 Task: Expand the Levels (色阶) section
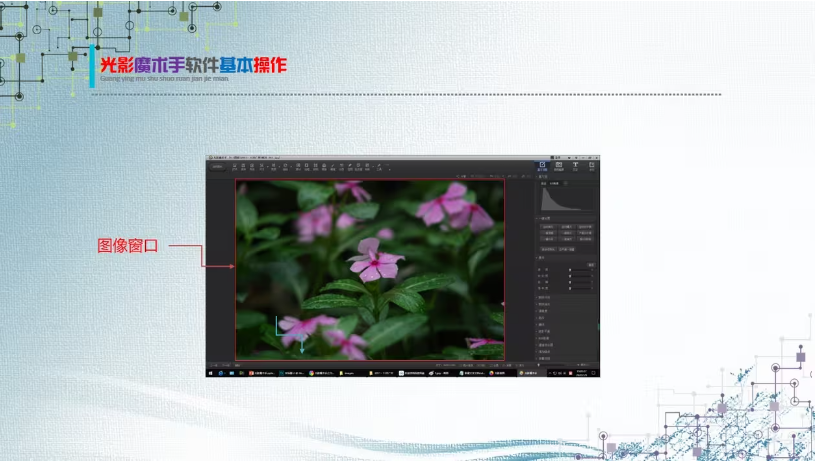[x=541, y=318]
